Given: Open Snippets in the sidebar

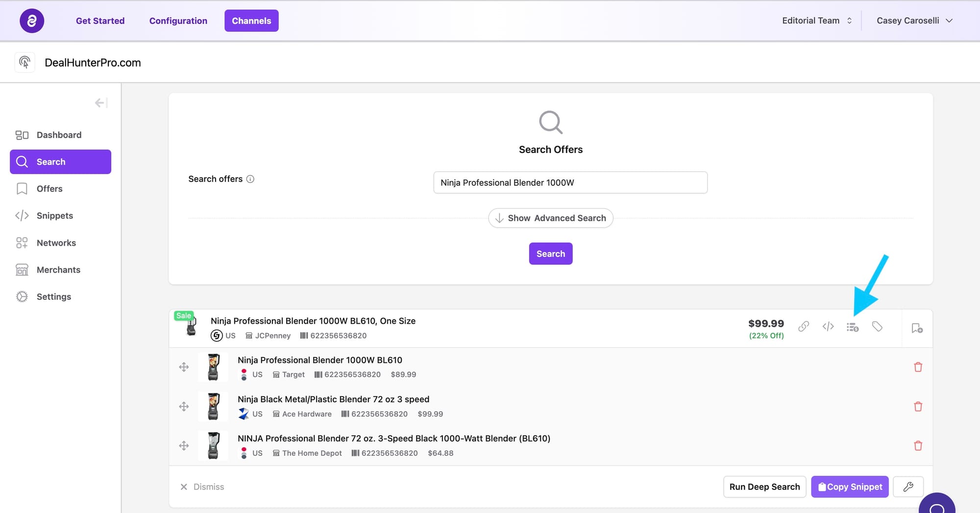Looking at the screenshot, I should click(x=60, y=216).
